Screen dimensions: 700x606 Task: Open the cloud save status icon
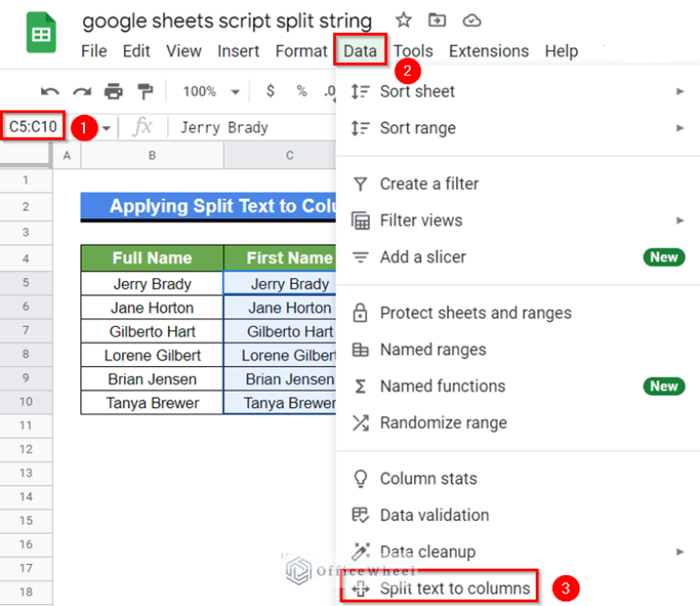(471, 20)
